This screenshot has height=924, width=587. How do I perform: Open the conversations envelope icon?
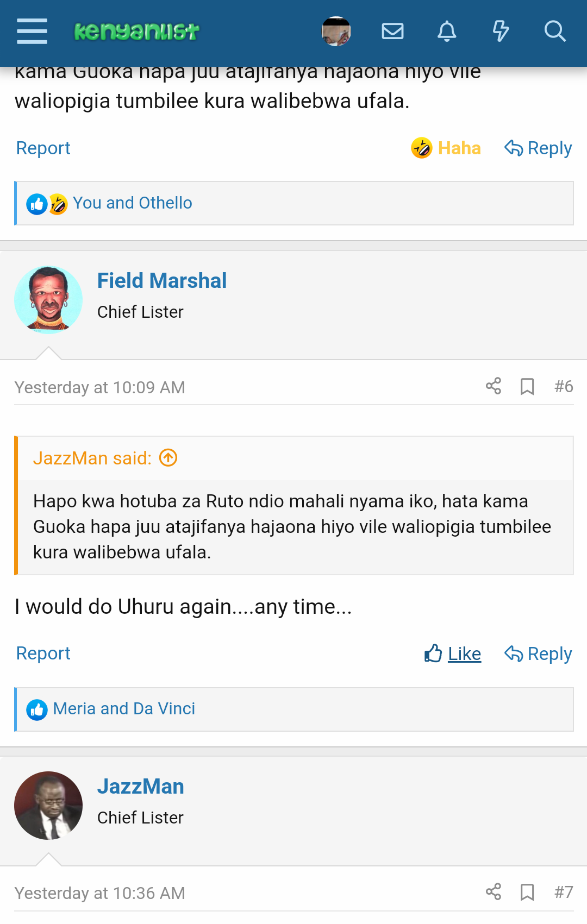392,32
